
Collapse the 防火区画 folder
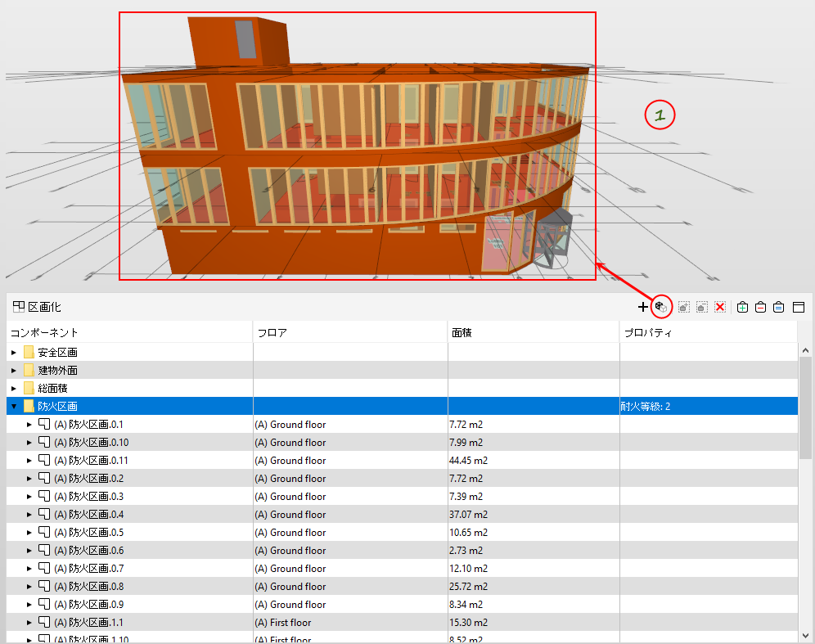[14, 407]
